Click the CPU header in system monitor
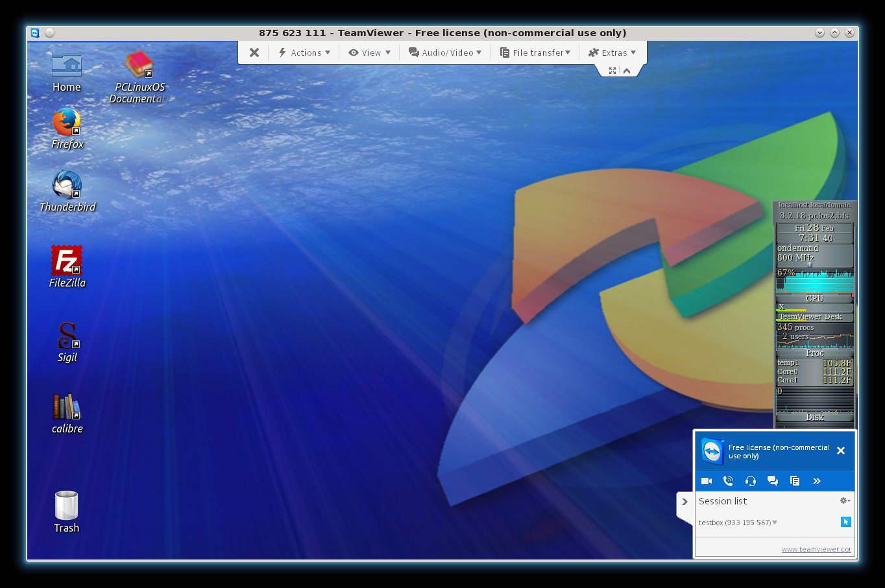Image resolution: width=885 pixels, height=588 pixels. tap(814, 299)
